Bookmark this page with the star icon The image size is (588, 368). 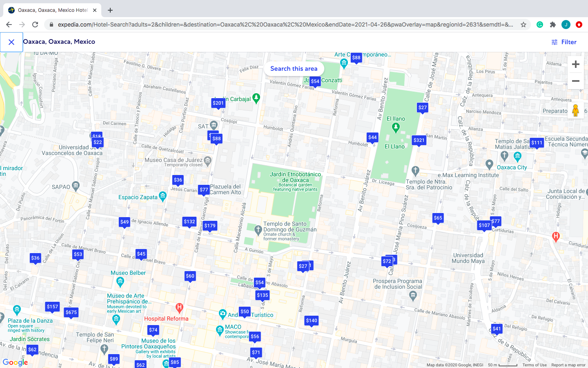pyautogui.click(x=523, y=25)
